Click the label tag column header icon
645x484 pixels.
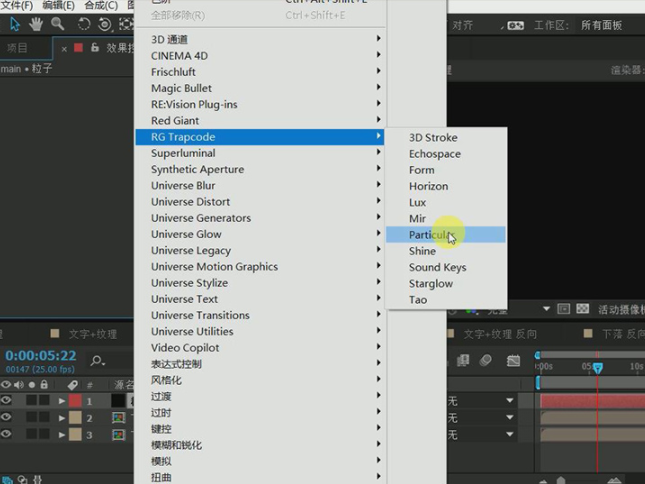(73, 385)
